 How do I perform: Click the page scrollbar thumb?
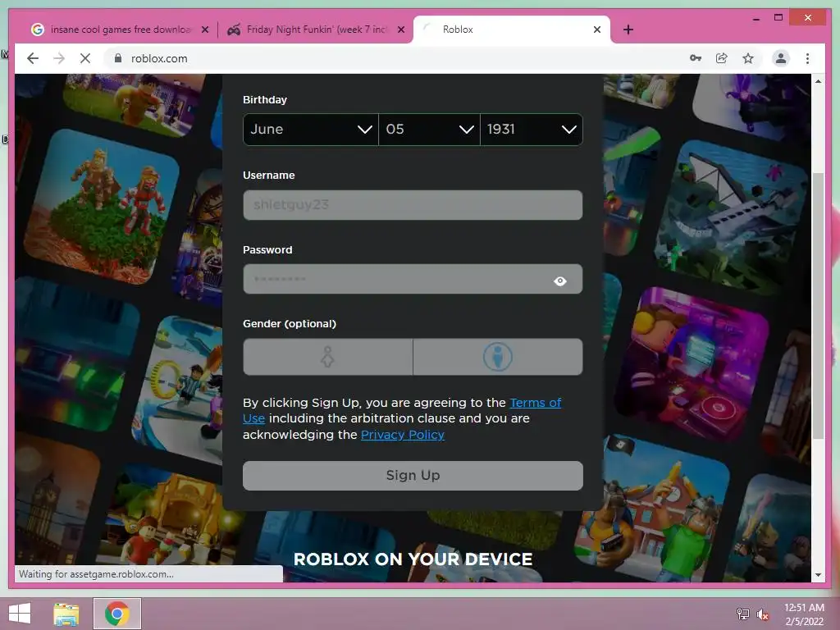[x=818, y=305]
